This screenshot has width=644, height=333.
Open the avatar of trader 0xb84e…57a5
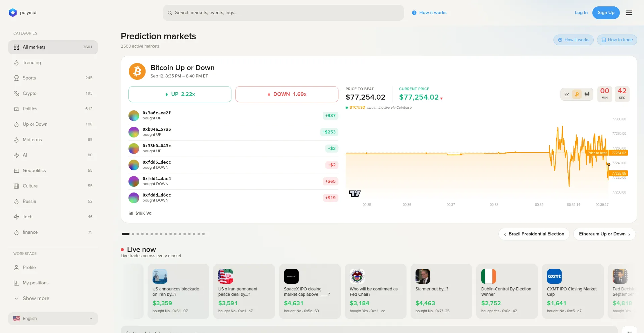134,132
